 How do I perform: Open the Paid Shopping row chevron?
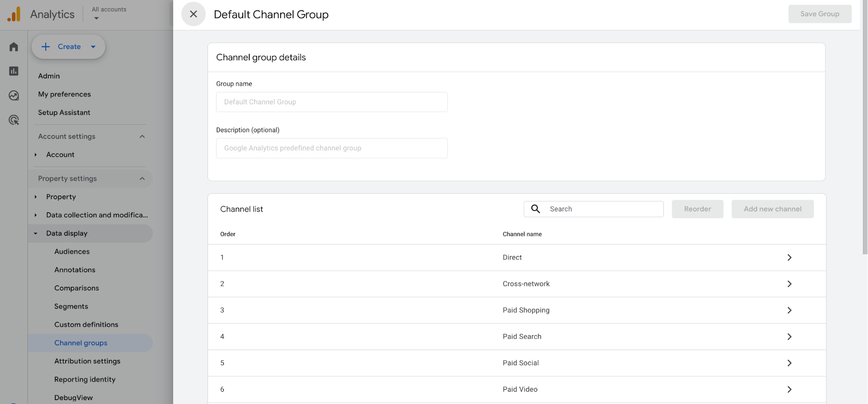(789, 310)
